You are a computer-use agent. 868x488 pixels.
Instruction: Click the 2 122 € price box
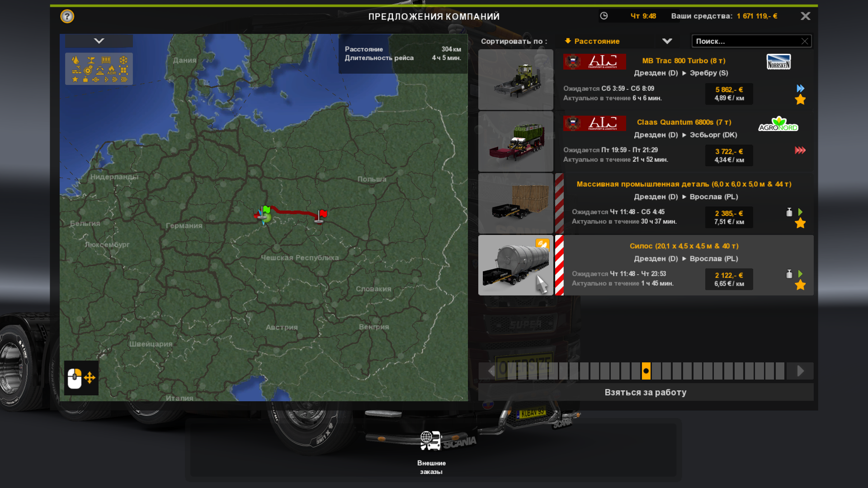click(x=729, y=279)
